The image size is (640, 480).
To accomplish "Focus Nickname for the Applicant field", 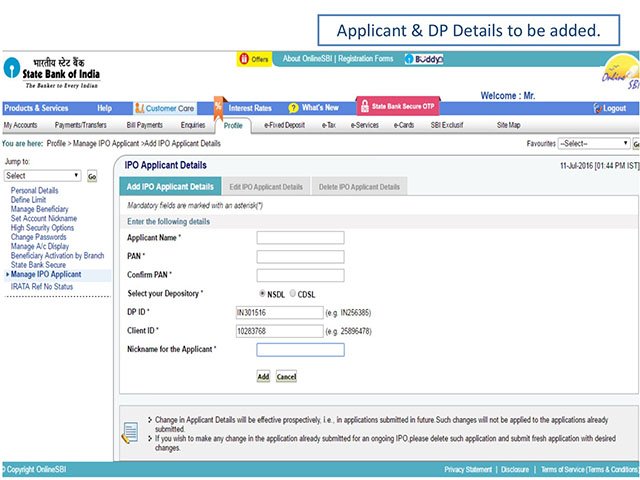I will click(x=300, y=350).
